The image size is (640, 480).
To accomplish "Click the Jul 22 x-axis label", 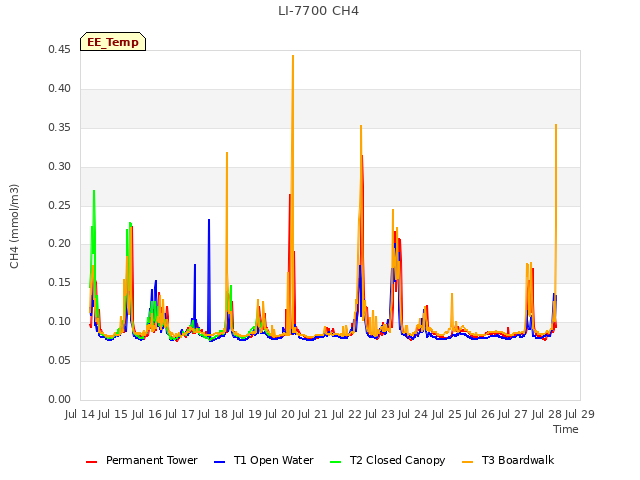I will (x=347, y=414).
